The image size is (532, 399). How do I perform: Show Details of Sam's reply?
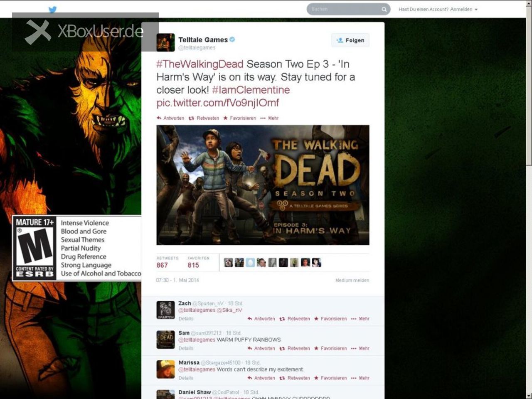[x=186, y=348]
